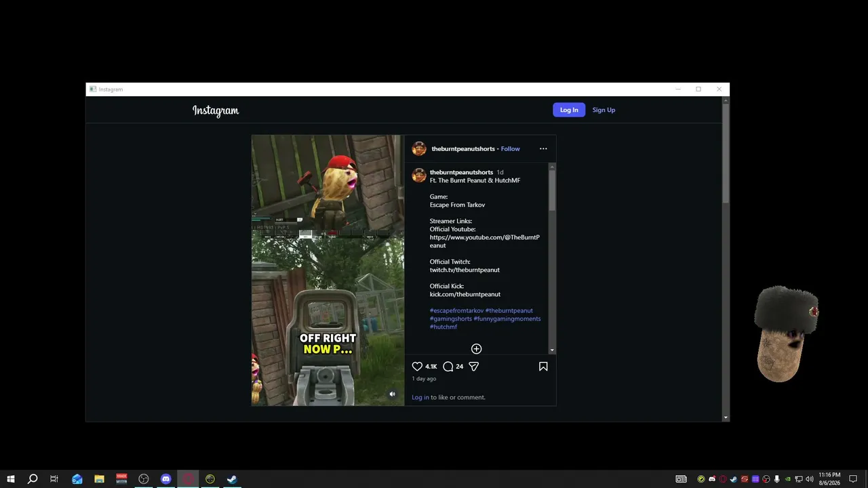Follow theburntpeanutshorts account
The width and height of the screenshot is (868, 488).
tap(511, 149)
